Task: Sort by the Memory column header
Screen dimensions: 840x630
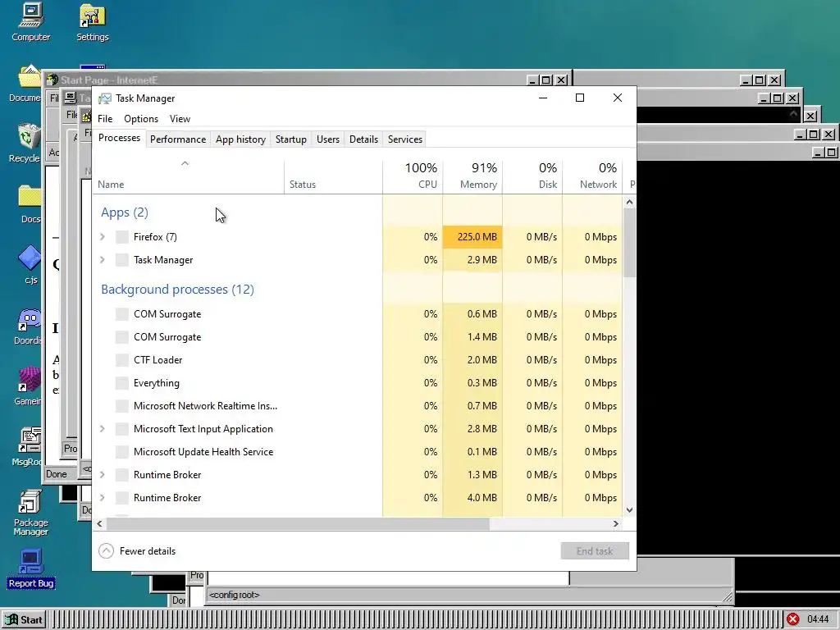Action: point(472,176)
